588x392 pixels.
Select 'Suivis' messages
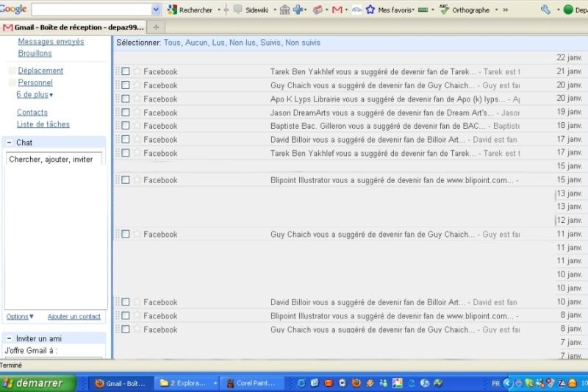270,43
